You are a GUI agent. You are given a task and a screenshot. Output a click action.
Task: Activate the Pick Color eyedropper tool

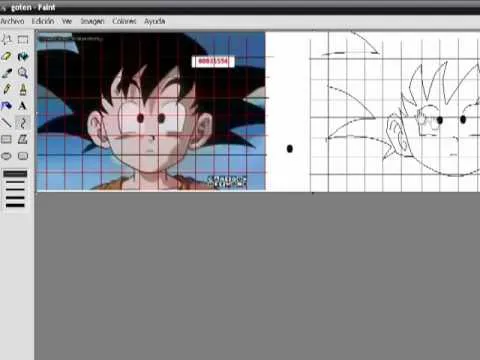point(7,73)
